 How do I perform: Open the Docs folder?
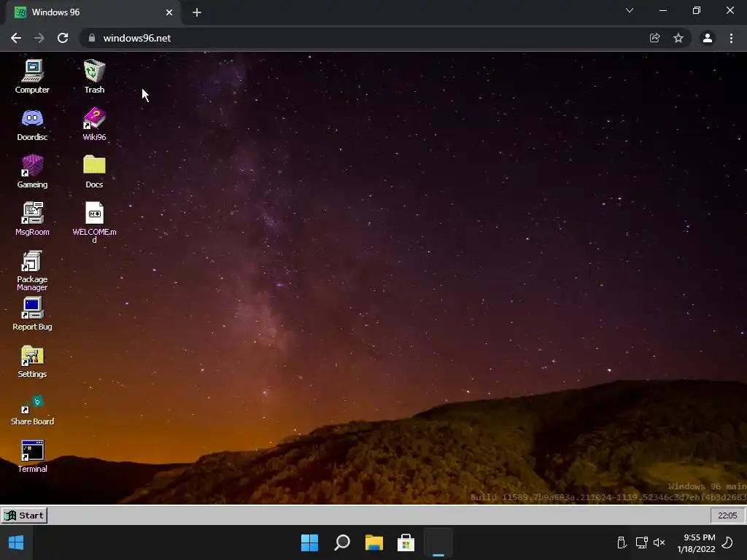click(x=94, y=171)
